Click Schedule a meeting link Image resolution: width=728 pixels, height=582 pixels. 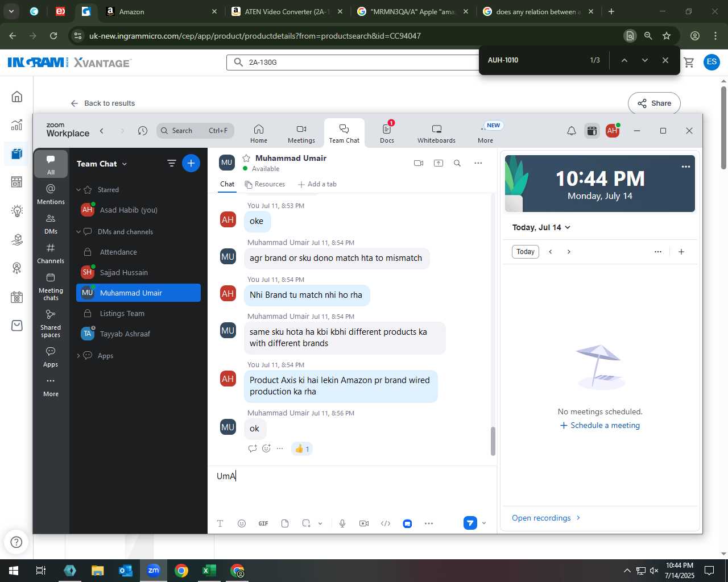600,426
